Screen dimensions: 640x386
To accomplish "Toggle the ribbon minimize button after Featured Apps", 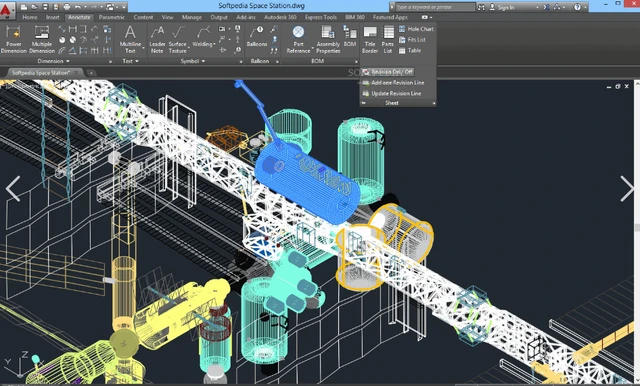I will coord(425,17).
